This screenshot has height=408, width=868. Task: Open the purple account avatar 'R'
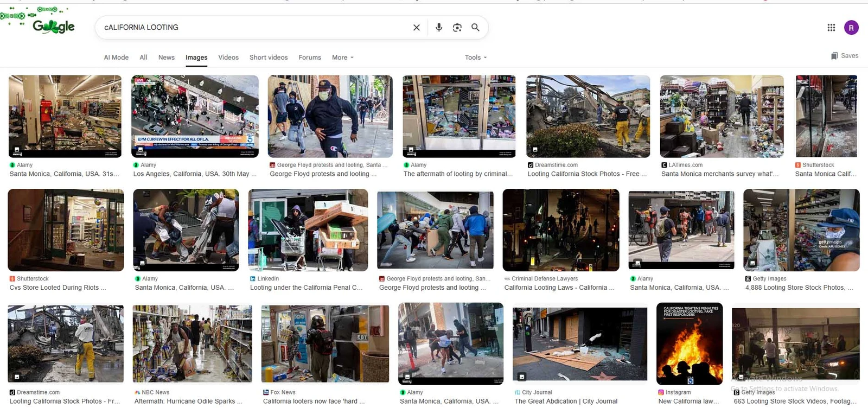851,28
